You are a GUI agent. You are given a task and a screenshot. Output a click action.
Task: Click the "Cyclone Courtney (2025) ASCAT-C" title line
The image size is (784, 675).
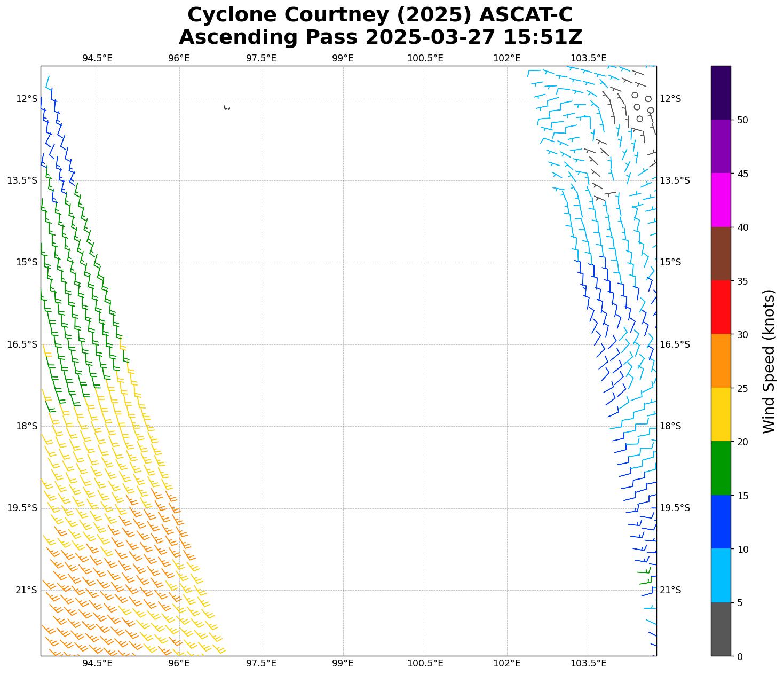(x=380, y=15)
